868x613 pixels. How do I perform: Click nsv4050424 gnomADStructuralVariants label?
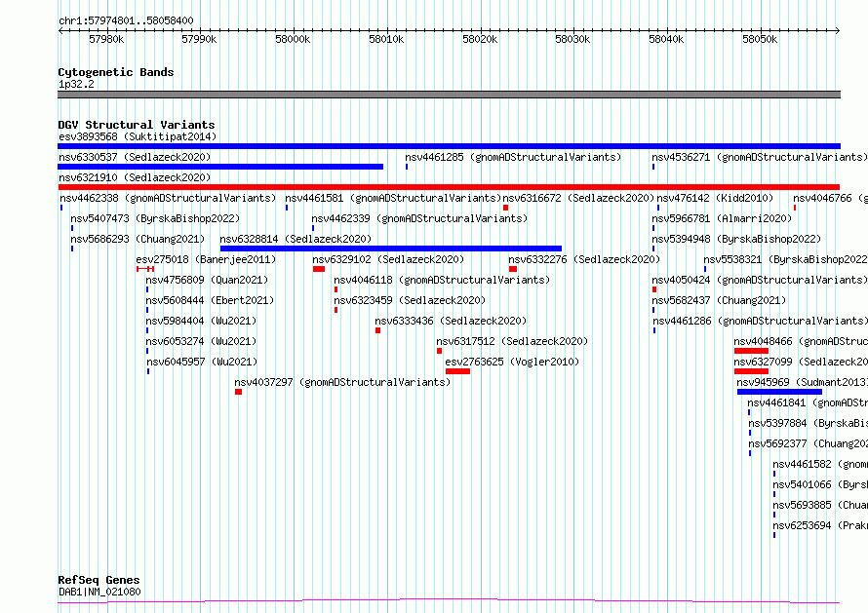pos(760,280)
